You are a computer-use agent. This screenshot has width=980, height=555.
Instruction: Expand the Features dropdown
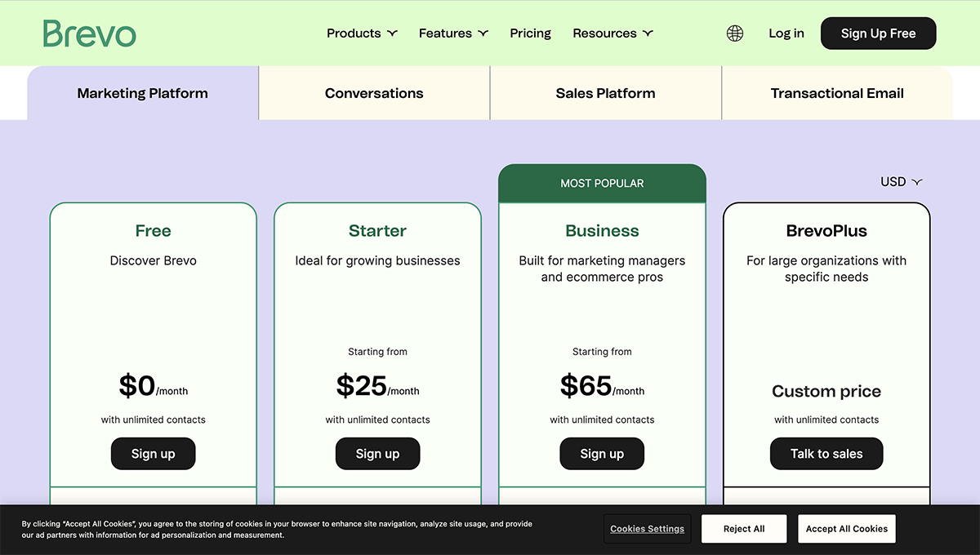[452, 33]
